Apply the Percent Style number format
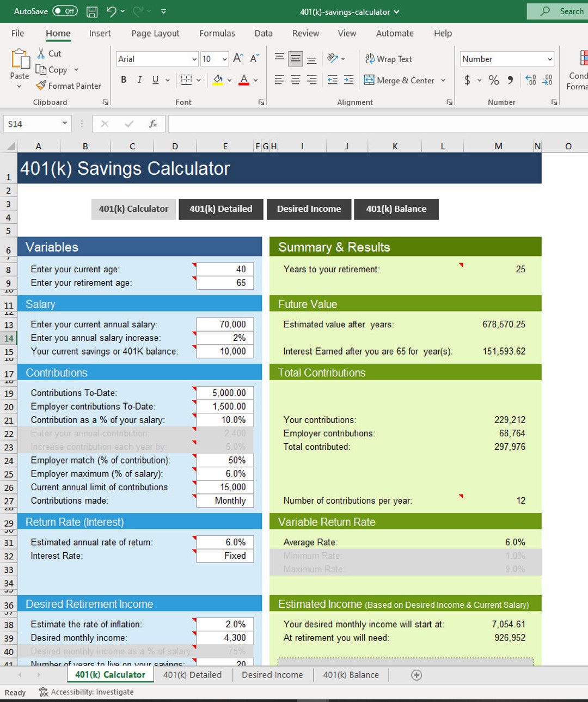The height and width of the screenshot is (702, 588). [493, 80]
